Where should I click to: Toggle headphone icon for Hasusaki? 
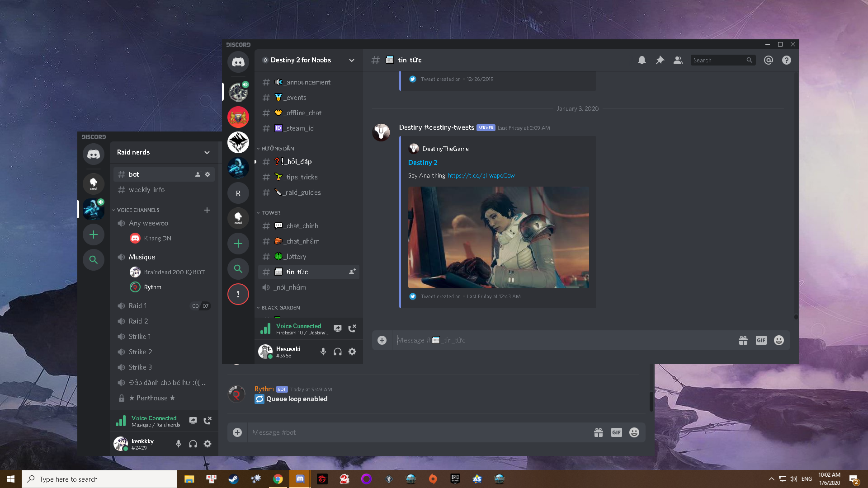(x=337, y=352)
